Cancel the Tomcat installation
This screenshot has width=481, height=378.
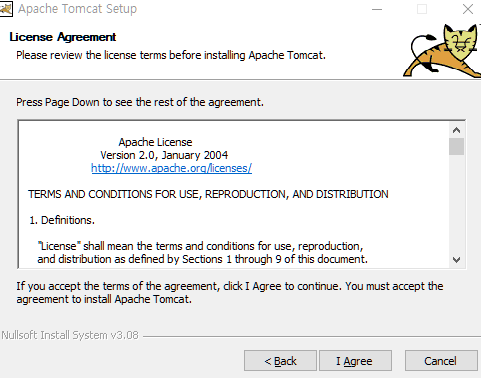(x=441, y=361)
